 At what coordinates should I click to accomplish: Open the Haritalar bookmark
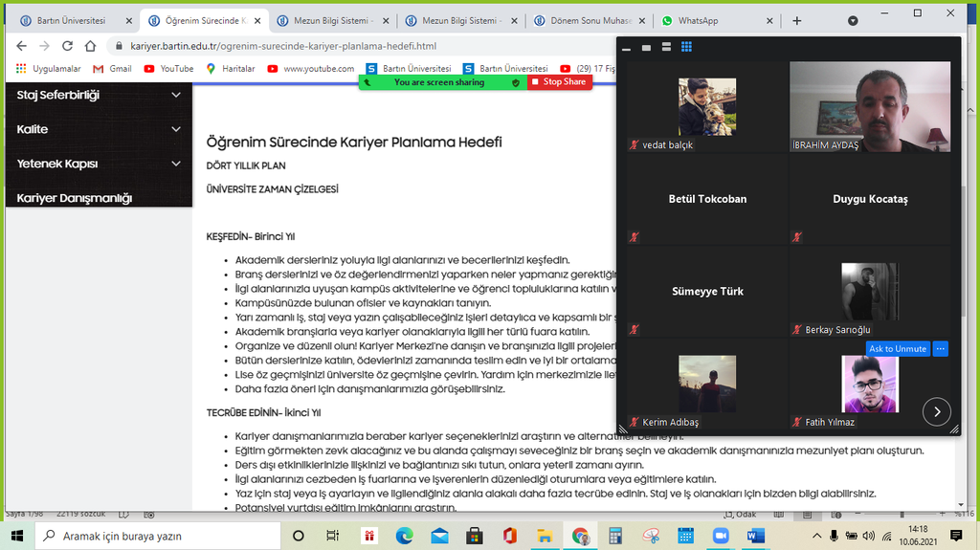click(231, 69)
